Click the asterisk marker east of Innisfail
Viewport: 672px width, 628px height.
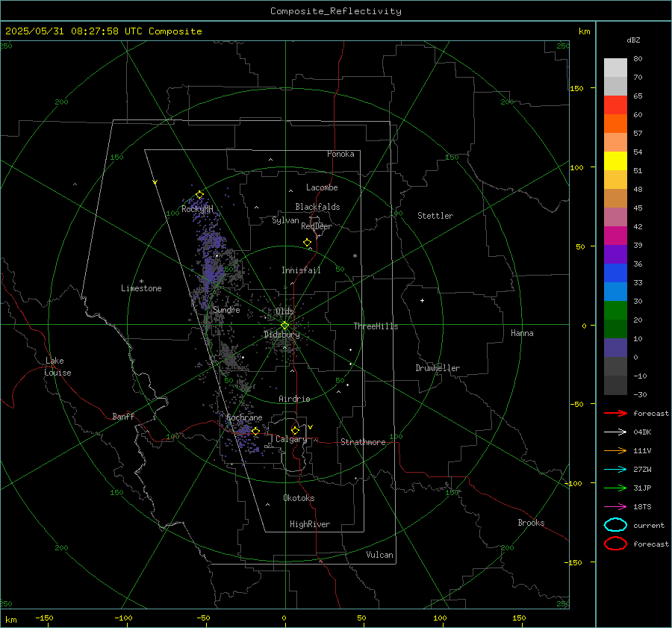[355, 256]
